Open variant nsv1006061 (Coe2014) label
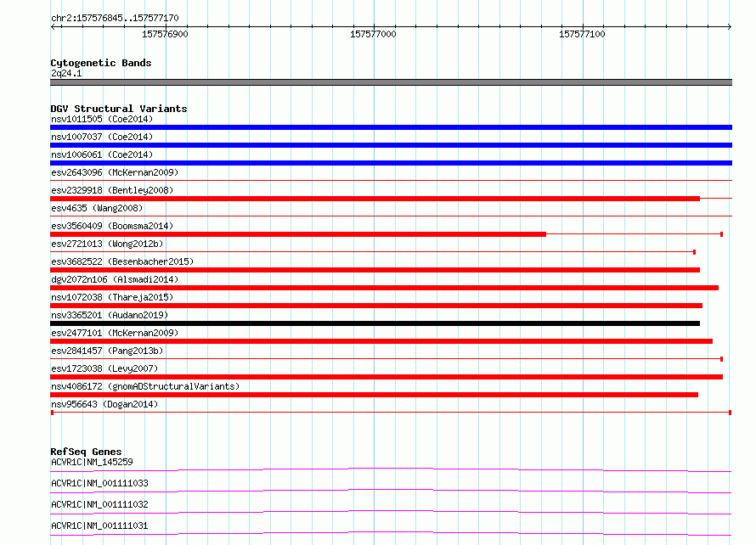 tap(102, 155)
